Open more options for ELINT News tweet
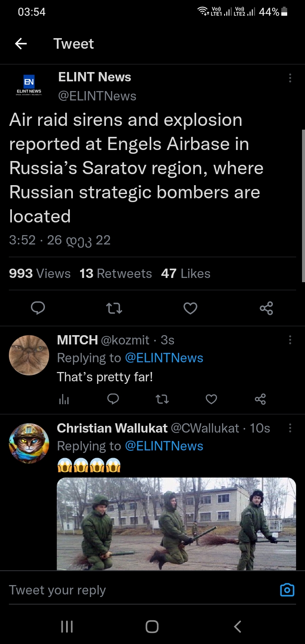Image resolution: width=305 pixels, height=644 pixels. click(x=290, y=78)
